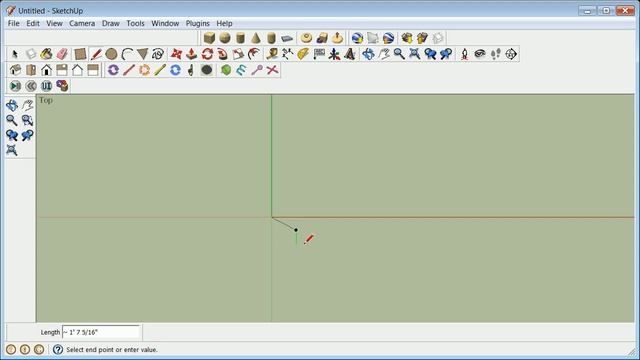The width and height of the screenshot is (640, 360).
Task: Select the Look Around eye tool
Action: tap(480, 54)
